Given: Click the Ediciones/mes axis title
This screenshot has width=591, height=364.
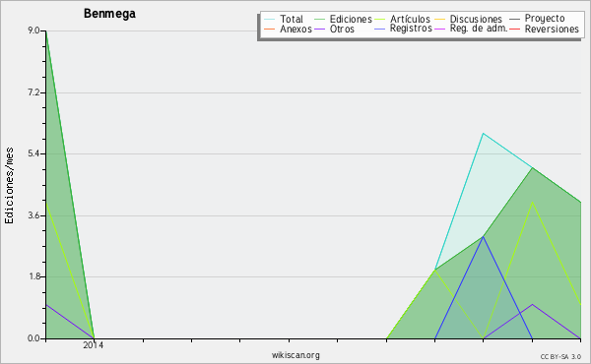Looking at the screenshot, I should (9, 186).
